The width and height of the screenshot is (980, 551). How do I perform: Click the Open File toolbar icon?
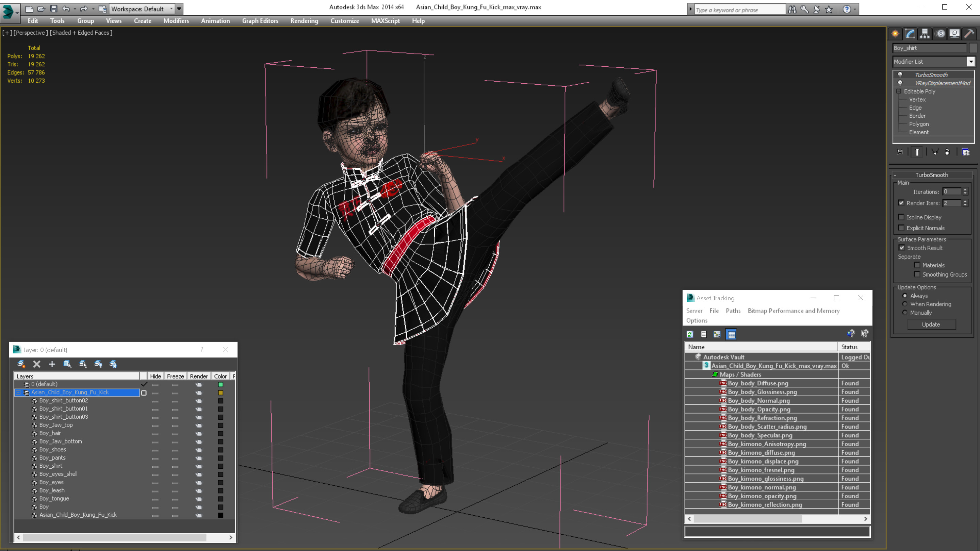[x=42, y=9]
